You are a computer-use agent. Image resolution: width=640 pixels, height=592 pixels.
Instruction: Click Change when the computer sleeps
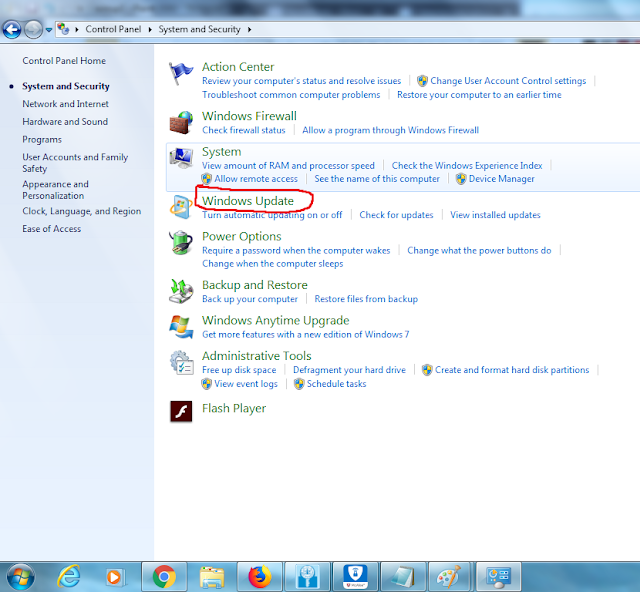pos(273,264)
